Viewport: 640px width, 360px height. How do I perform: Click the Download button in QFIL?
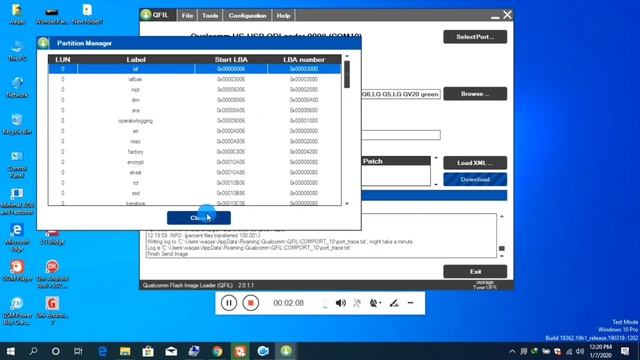[475, 180]
